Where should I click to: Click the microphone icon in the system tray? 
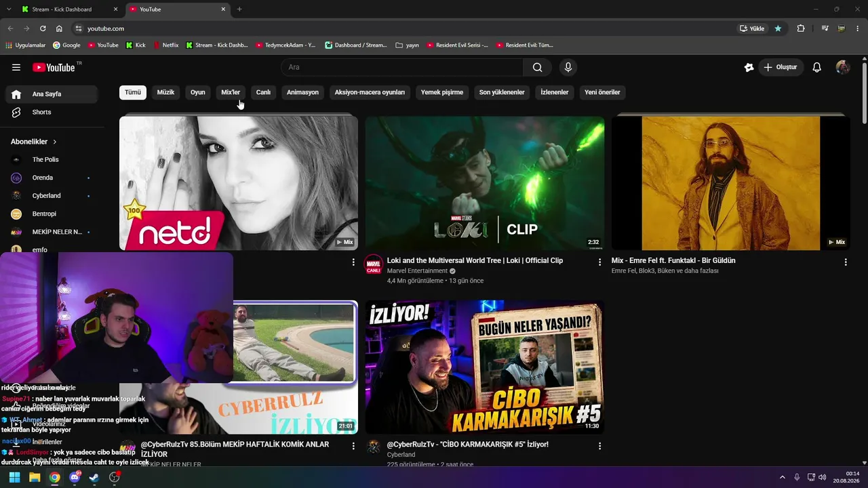pos(797,477)
